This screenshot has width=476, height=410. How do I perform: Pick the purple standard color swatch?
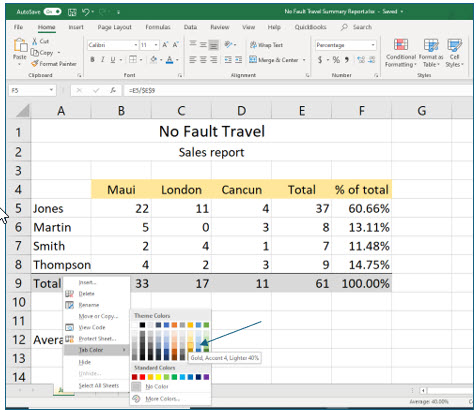tap(206, 377)
